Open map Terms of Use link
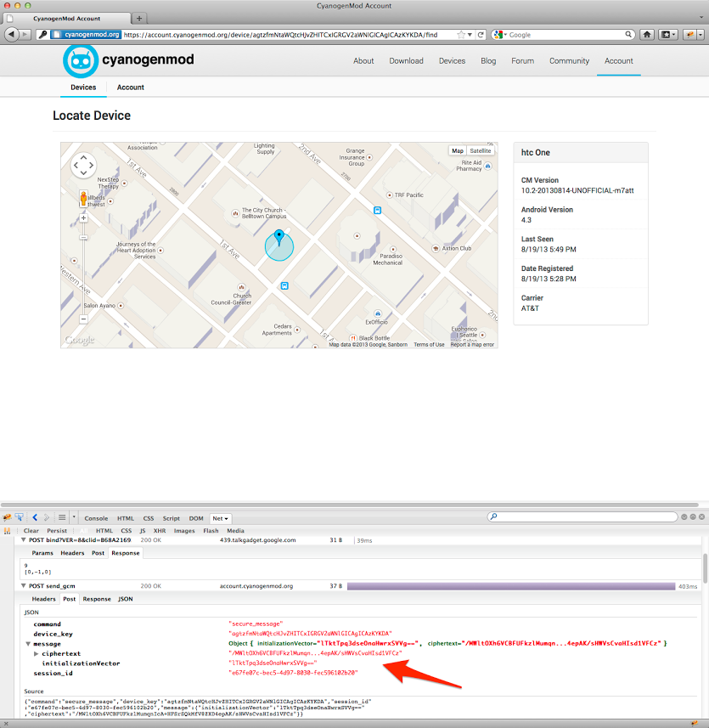This screenshot has height=728, width=709. [429, 345]
